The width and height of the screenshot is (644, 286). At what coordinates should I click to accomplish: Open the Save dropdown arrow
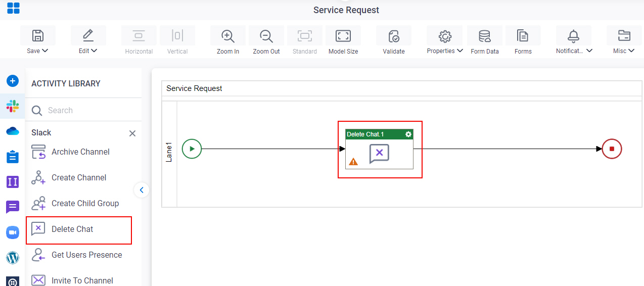45,51
